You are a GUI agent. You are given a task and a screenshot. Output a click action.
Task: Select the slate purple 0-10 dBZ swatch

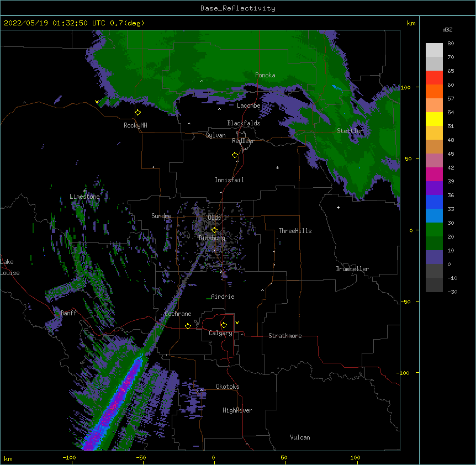click(434, 257)
